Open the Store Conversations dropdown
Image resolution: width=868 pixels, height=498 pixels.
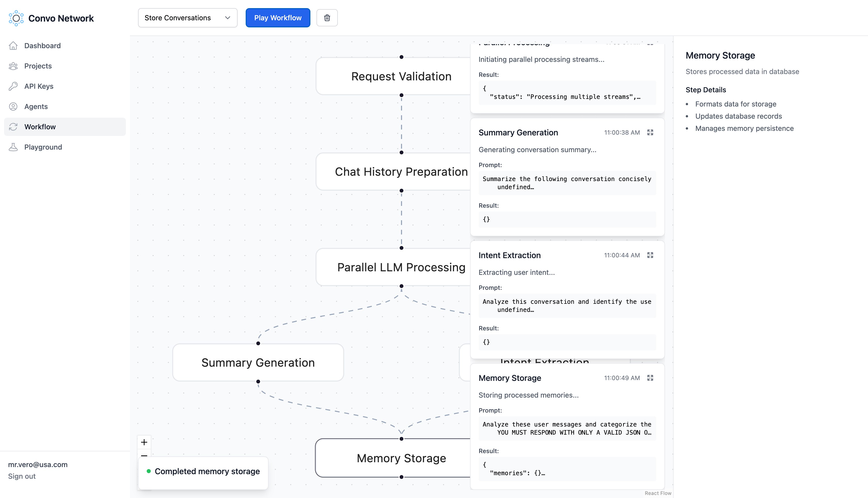pos(188,18)
